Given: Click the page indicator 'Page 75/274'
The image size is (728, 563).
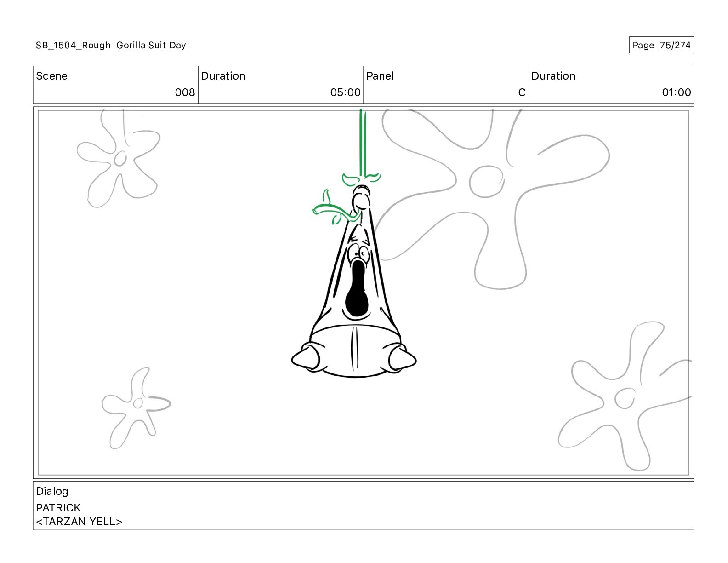Looking at the screenshot, I should 661,45.
